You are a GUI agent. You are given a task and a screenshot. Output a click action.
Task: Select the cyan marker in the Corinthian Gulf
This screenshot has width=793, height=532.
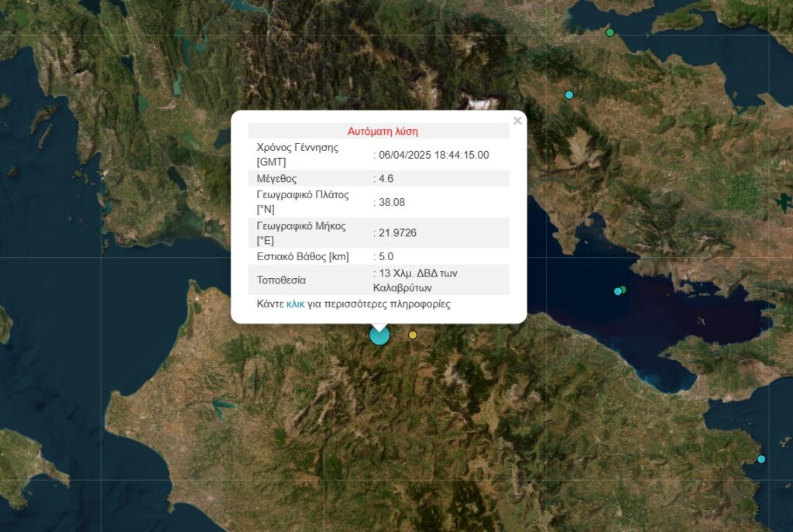click(x=617, y=291)
